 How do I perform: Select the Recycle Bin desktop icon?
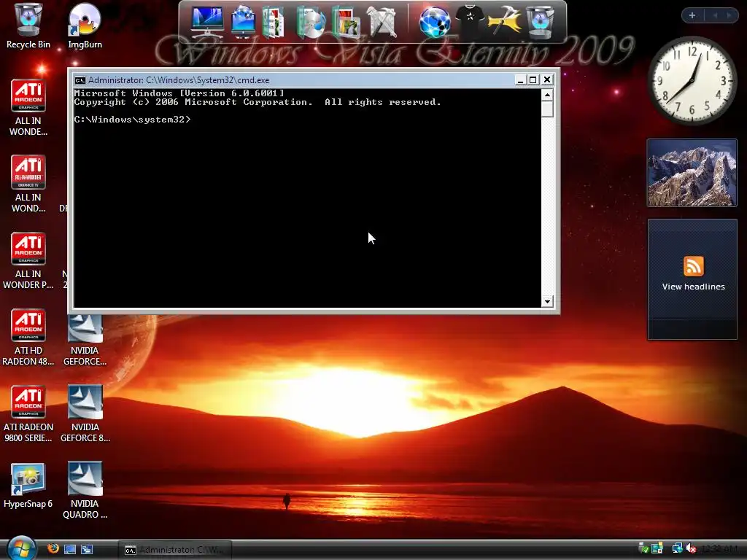[28, 26]
